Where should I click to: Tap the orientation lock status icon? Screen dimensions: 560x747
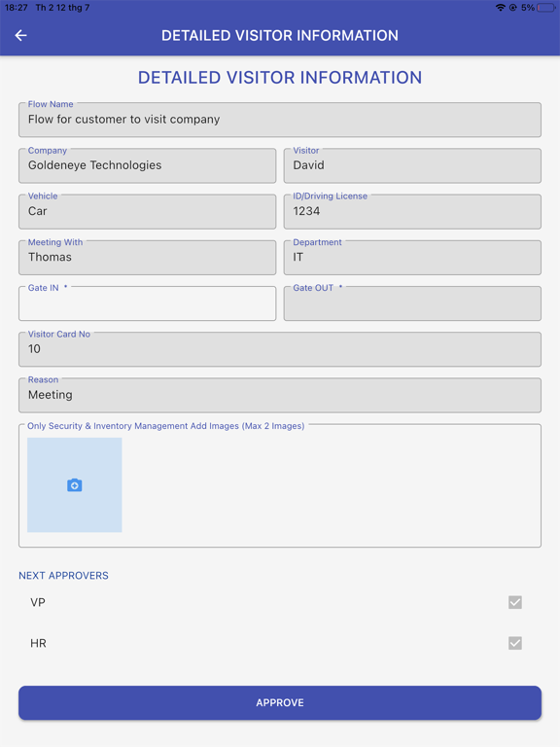(x=513, y=8)
